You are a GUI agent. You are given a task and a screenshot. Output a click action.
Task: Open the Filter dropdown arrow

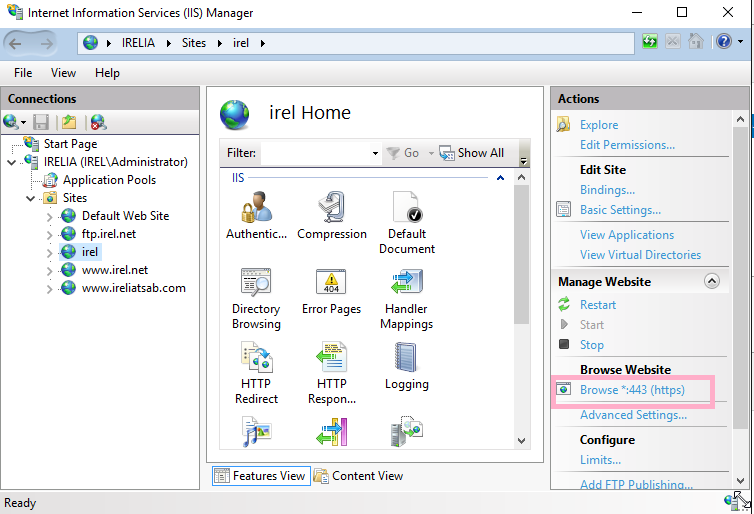click(x=375, y=153)
